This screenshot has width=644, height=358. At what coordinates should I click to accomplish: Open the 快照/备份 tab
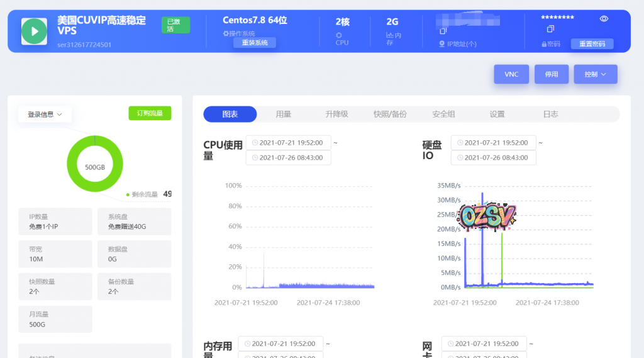390,114
